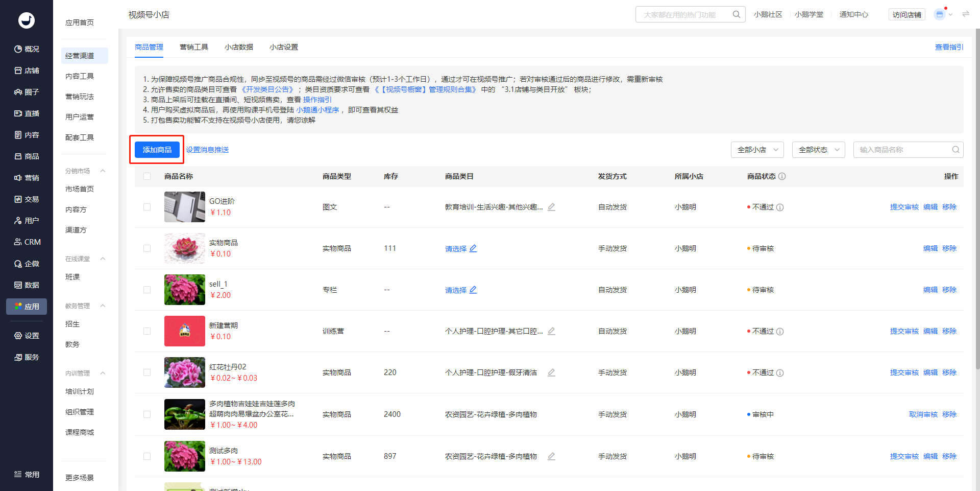Image resolution: width=980 pixels, height=491 pixels.
Task: Open 交易 section in left sidebar
Action: coord(27,199)
